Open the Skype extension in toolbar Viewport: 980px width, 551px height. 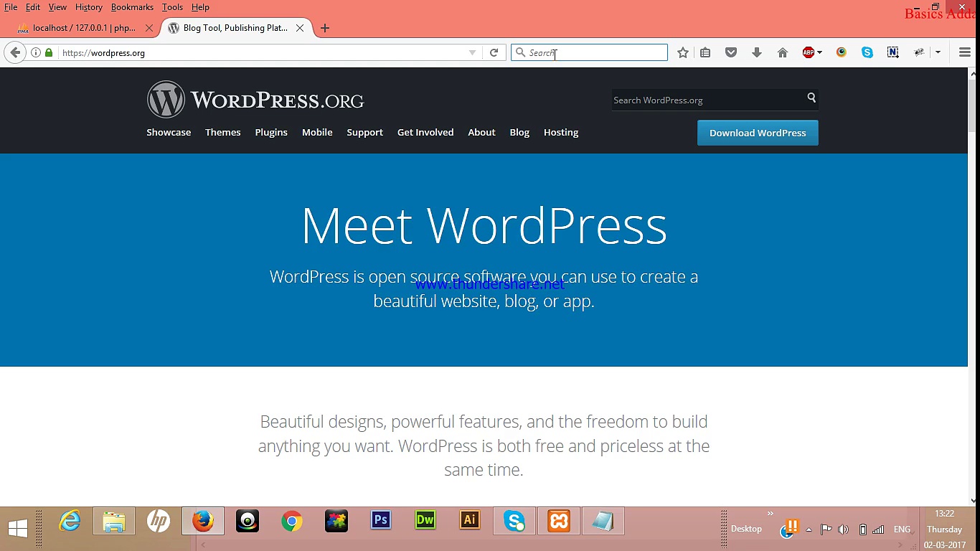[867, 52]
